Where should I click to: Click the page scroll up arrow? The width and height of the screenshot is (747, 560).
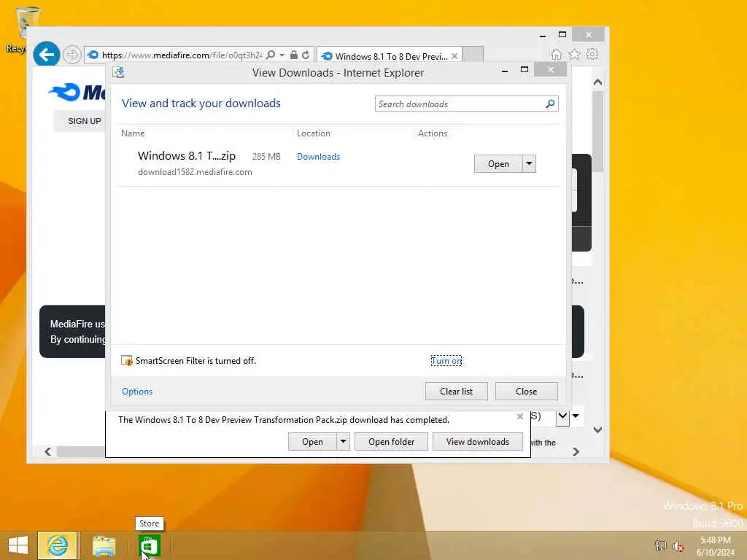[x=598, y=82]
